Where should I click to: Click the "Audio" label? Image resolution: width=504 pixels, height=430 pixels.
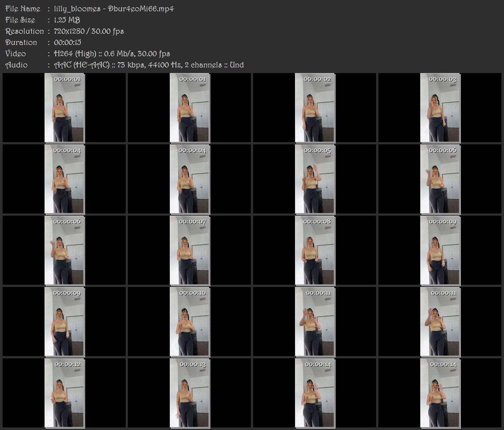coord(16,65)
